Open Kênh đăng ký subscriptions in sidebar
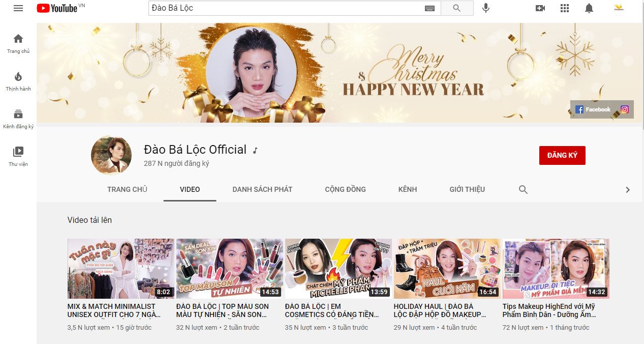 coord(18,119)
